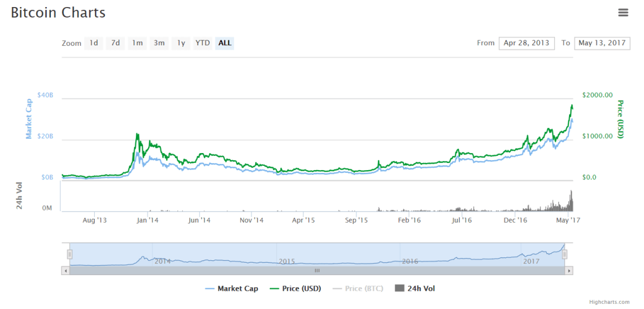Image resolution: width=644 pixels, height=309 pixels.
Task: Click the navigator scrollbar right arrow
Action: (x=569, y=270)
